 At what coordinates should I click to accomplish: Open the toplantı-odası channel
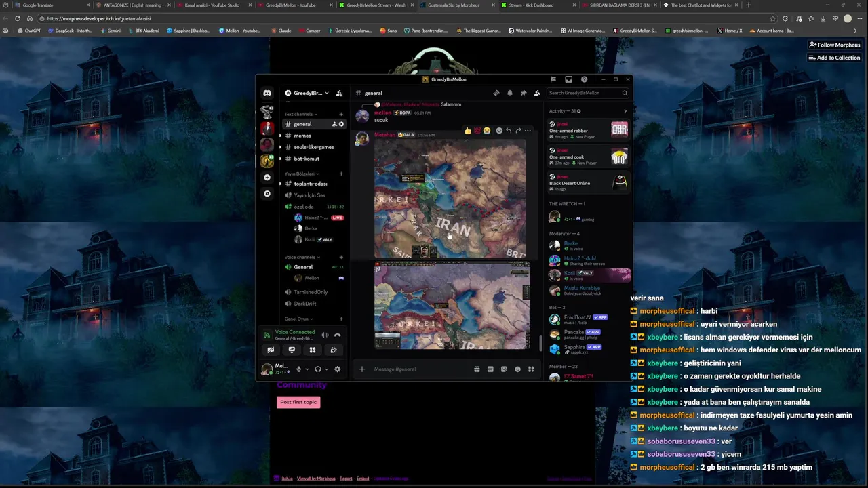click(x=314, y=184)
